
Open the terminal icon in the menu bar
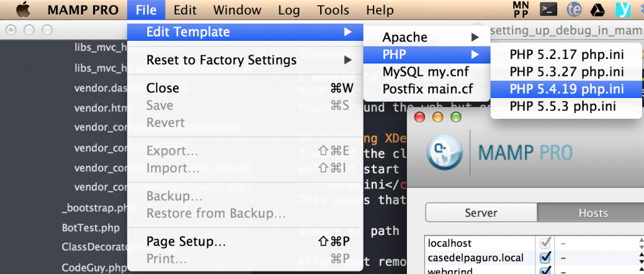tap(548, 9)
